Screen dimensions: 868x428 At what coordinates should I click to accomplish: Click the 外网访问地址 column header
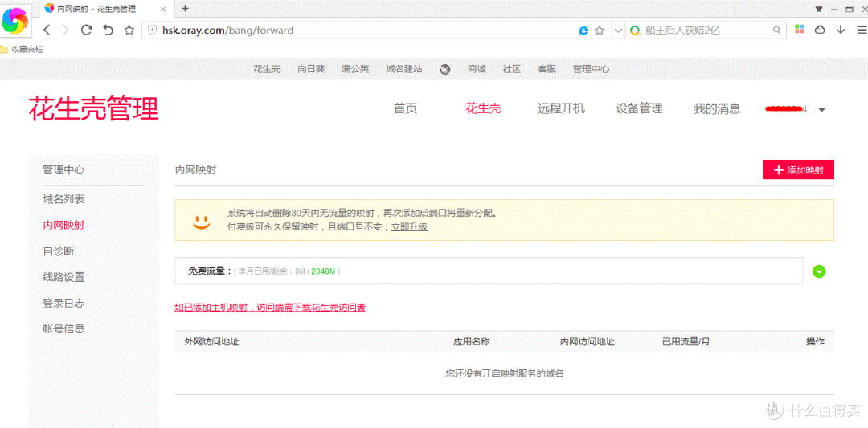[x=211, y=342]
